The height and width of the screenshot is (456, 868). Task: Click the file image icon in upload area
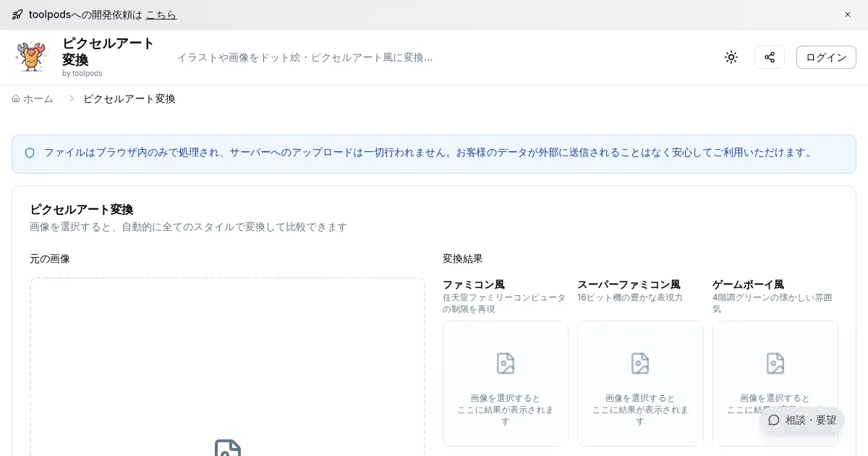click(x=227, y=448)
